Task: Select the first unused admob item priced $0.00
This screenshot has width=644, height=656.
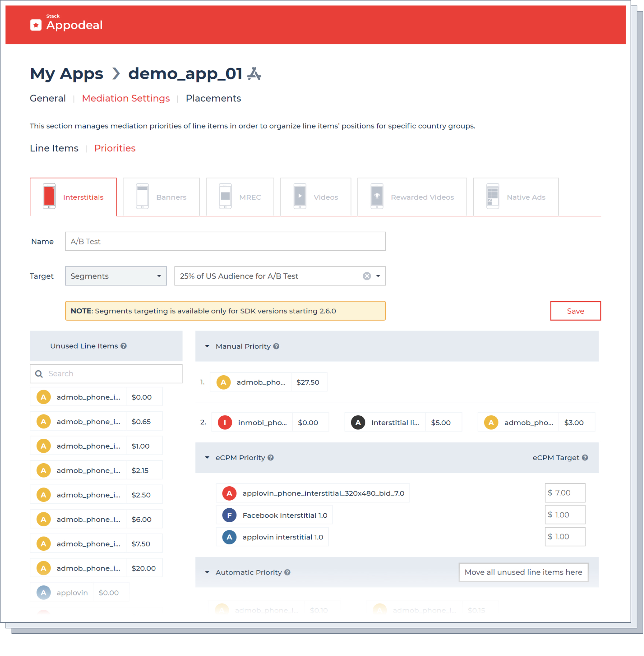Action: click(x=96, y=397)
